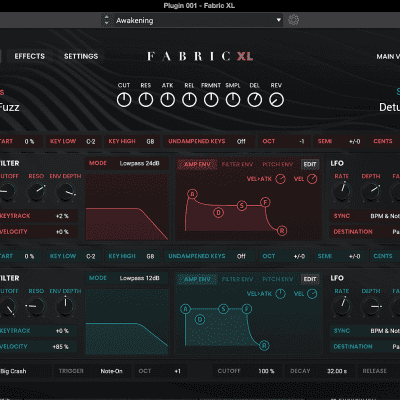Click the teal layer filter RESO knob
Image resolution: width=400 pixels, height=400 pixels.
[x=36, y=306]
